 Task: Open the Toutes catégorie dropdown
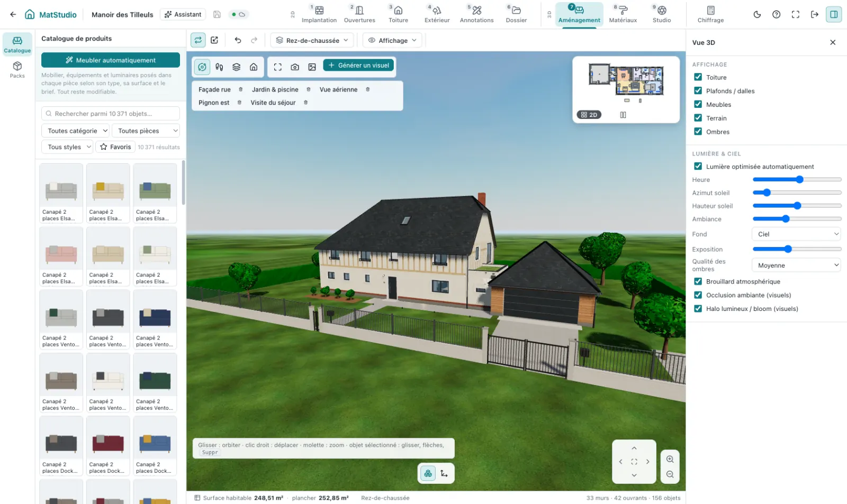tap(75, 131)
